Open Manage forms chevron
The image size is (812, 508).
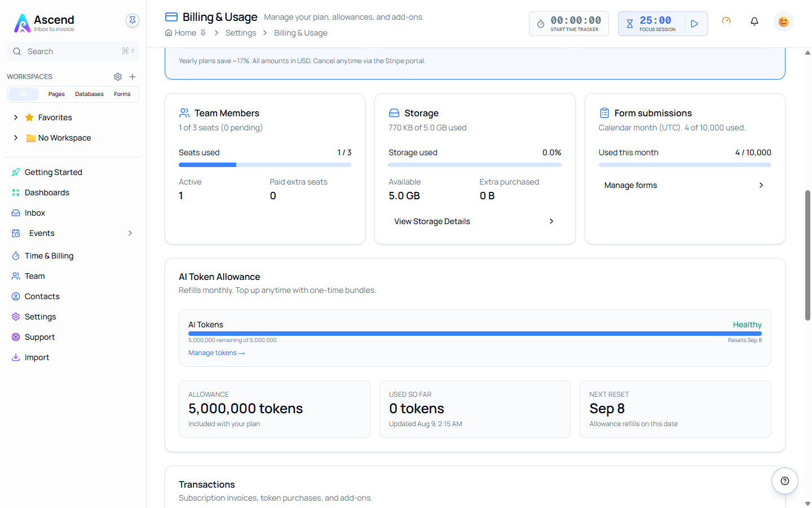click(761, 185)
